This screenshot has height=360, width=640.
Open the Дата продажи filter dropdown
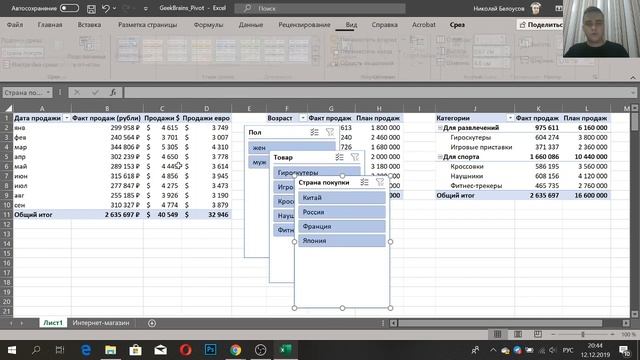[66, 118]
